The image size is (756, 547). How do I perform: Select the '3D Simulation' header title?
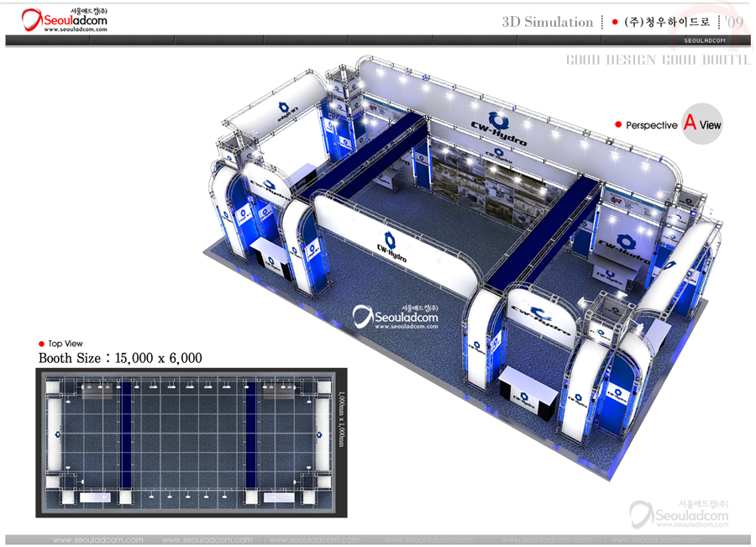click(547, 23)
